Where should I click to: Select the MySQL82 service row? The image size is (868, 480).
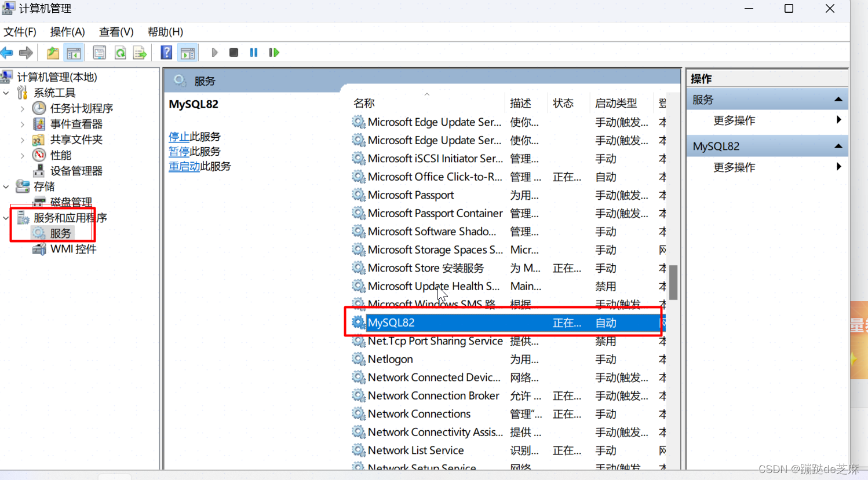pyautogui.click(x=508, y=323)
